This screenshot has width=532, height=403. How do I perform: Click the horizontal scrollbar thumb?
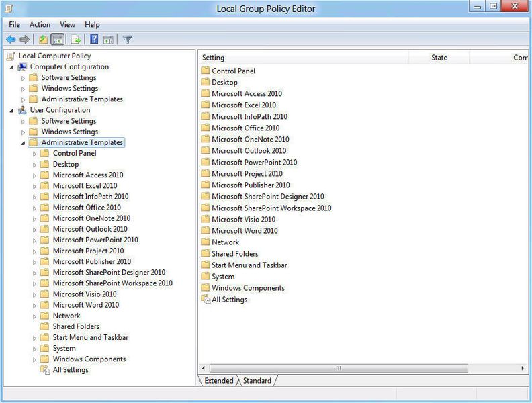339,368
